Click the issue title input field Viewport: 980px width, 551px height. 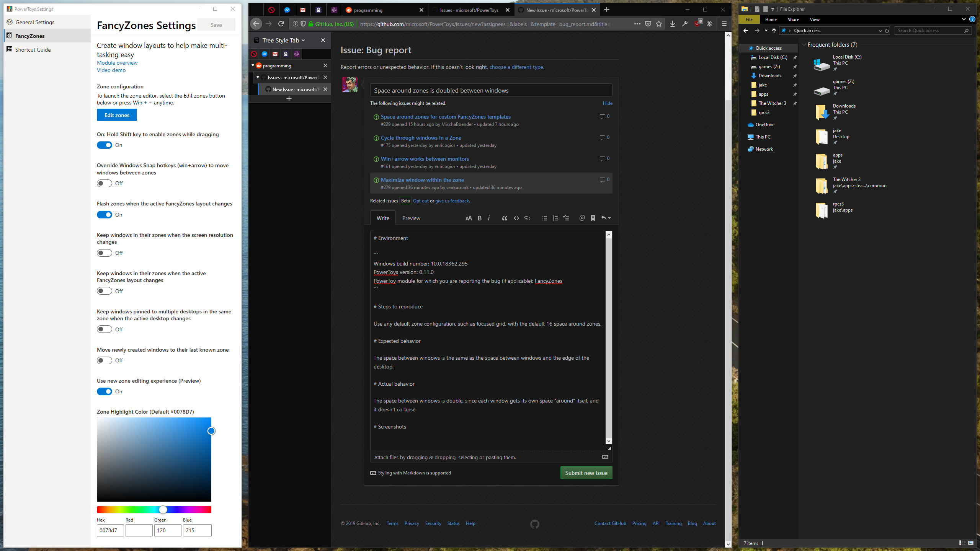tap(491, 90)
